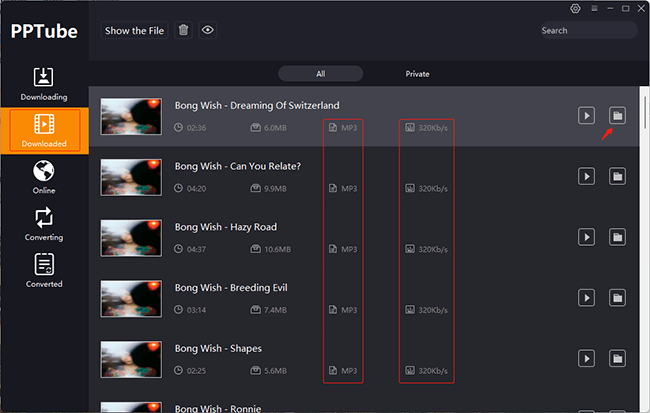Open the Online browser section
This screenshot has width=650, height=413.
(44, 177)
